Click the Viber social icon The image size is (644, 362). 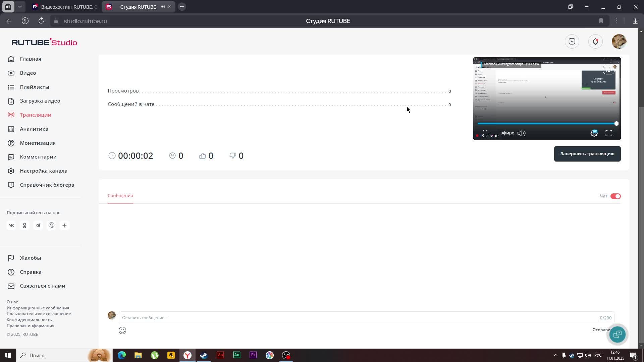coord(51,225)
